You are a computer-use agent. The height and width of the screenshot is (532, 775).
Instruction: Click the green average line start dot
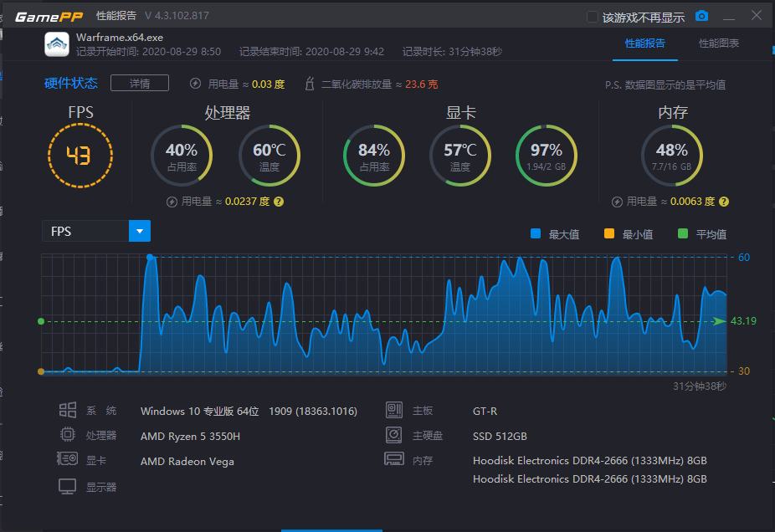(41, 321)
